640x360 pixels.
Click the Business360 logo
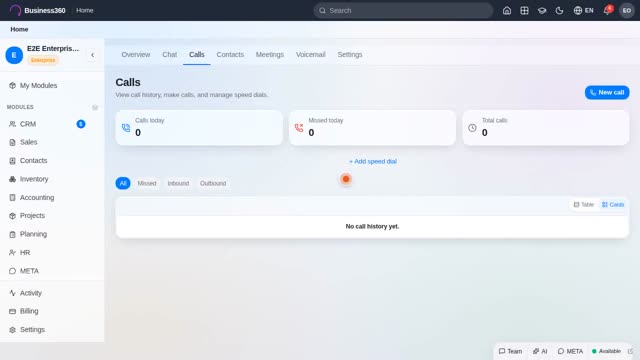(x=38, y=11)
